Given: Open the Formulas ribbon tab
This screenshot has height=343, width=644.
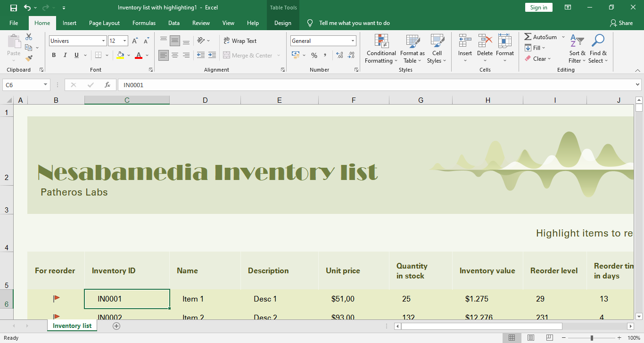Looking at the screenshot, I should point(144,23).
